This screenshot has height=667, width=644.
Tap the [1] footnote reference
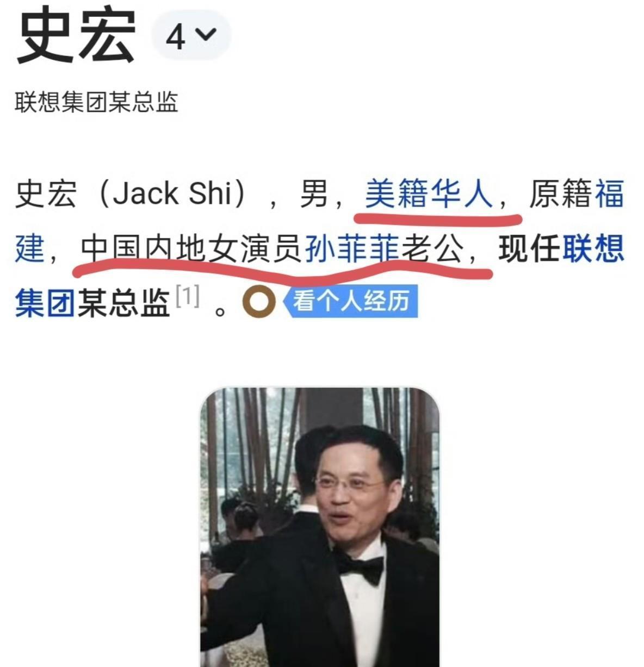point(188,297)
